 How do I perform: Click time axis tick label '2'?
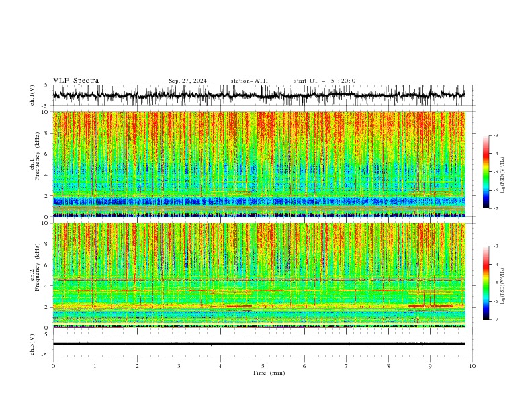[137, 366]
